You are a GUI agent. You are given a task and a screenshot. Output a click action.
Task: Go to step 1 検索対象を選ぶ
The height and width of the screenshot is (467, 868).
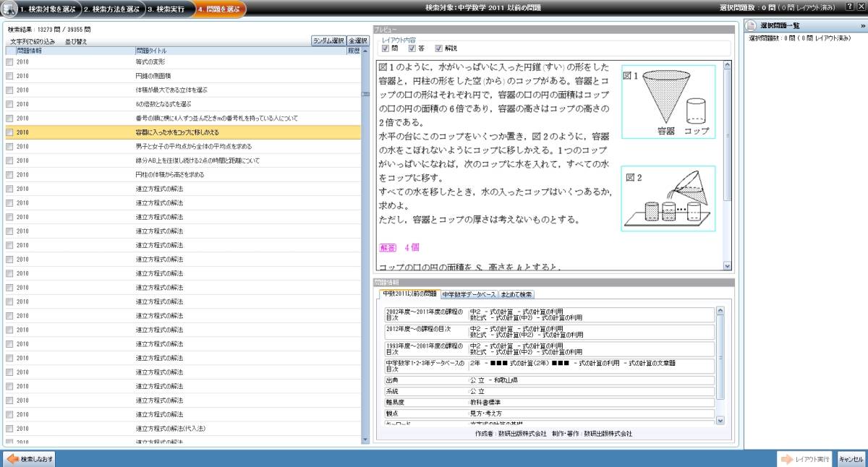pyautogui.click(x=49, y=9)
